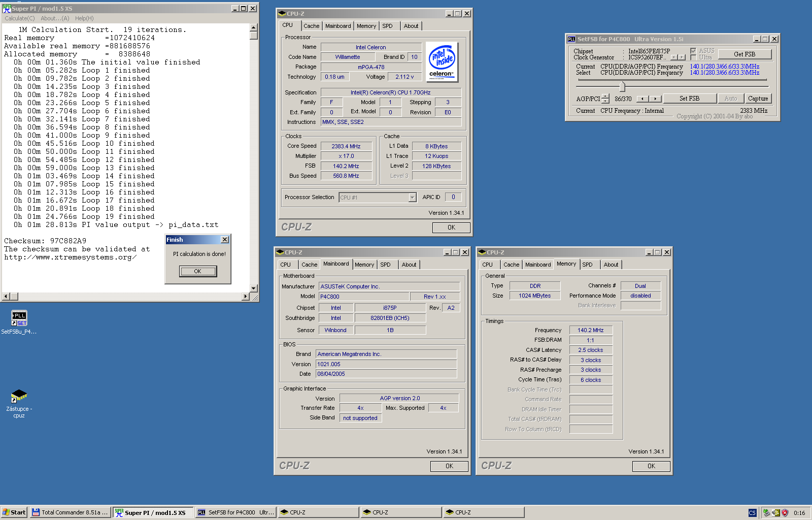This screenshot has height=520, width=812.
Task: Open the Start menu
Action: tap(14, 512)
